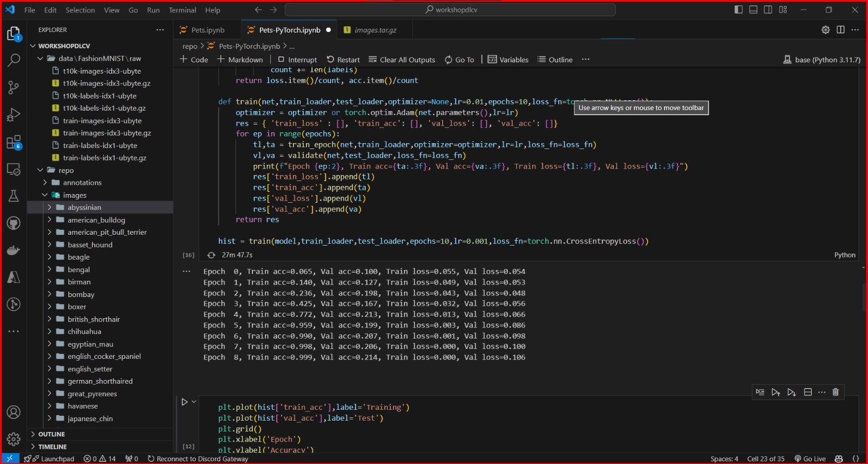Image resolution: width=868 pixels, height=464 pixels.
Task: Open the Extensions view
Action: coord(14,142)
